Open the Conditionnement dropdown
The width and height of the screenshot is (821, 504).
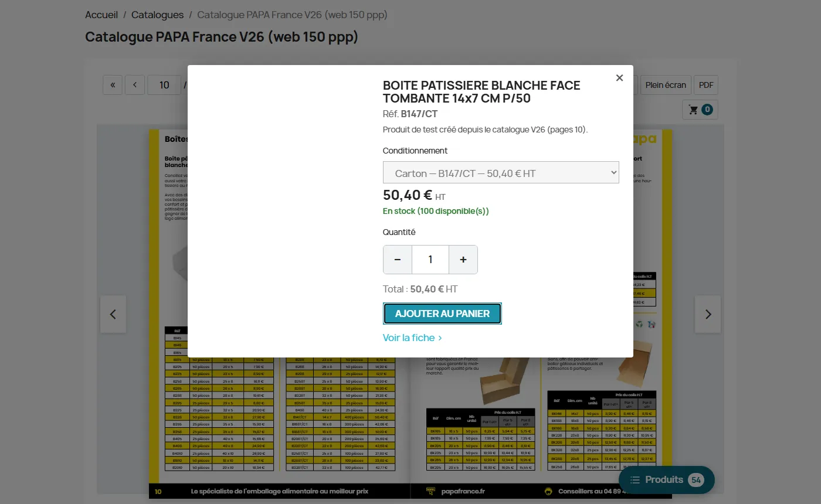tap(501, 172)
